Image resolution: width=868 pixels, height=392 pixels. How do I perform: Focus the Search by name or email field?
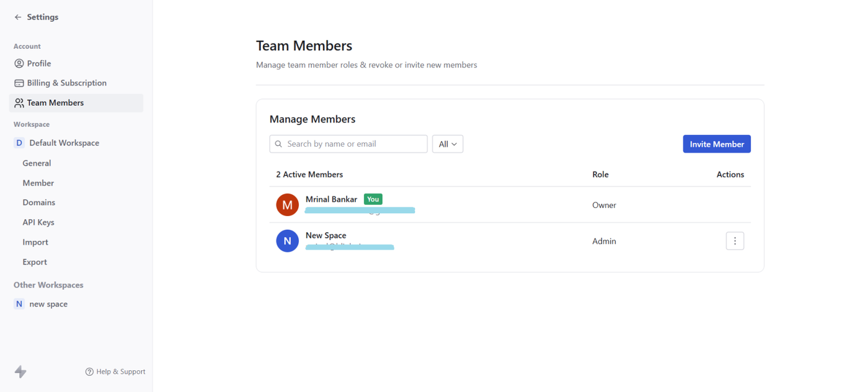coord(355,144)
